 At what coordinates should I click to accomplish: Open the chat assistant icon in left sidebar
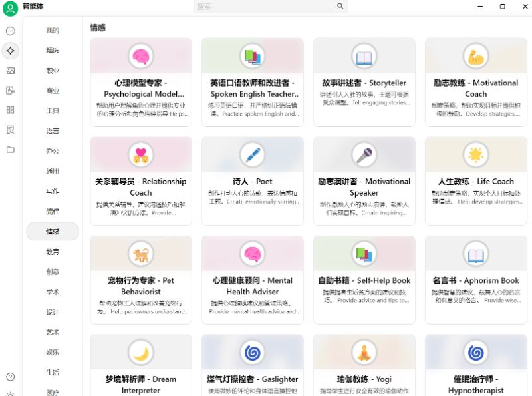(10, 31)
